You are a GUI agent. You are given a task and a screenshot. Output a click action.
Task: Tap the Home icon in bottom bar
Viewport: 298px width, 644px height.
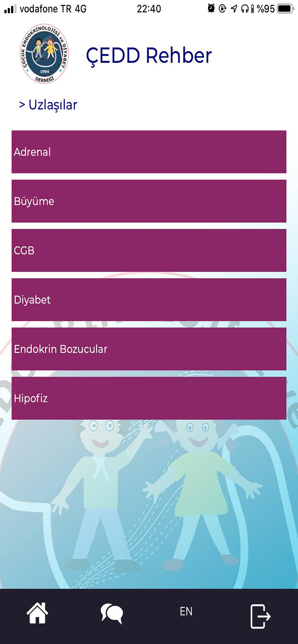click(37, 613)
